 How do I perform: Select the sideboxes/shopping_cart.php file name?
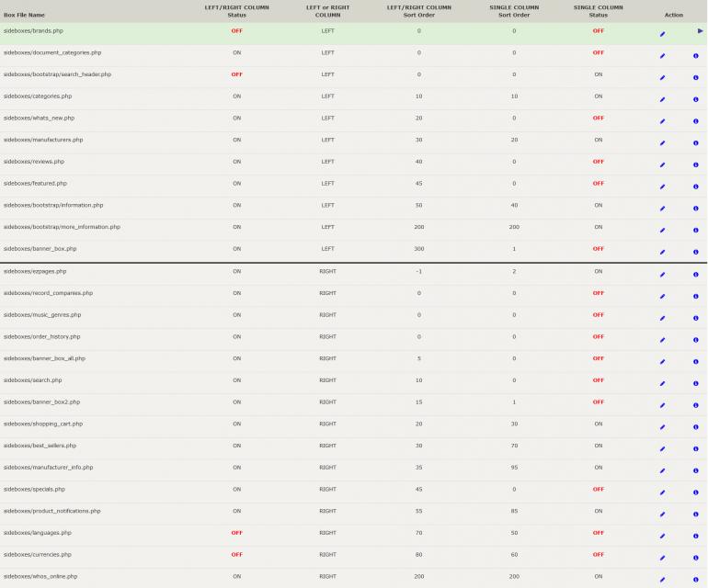point(43,424)
